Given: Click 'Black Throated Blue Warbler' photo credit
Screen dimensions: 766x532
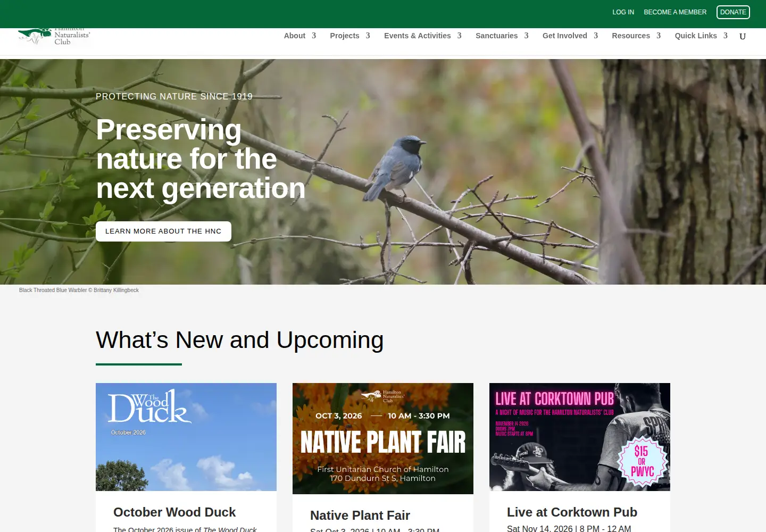Looking at the screenshot, I should pyautogui.click(x=79, y=290).
